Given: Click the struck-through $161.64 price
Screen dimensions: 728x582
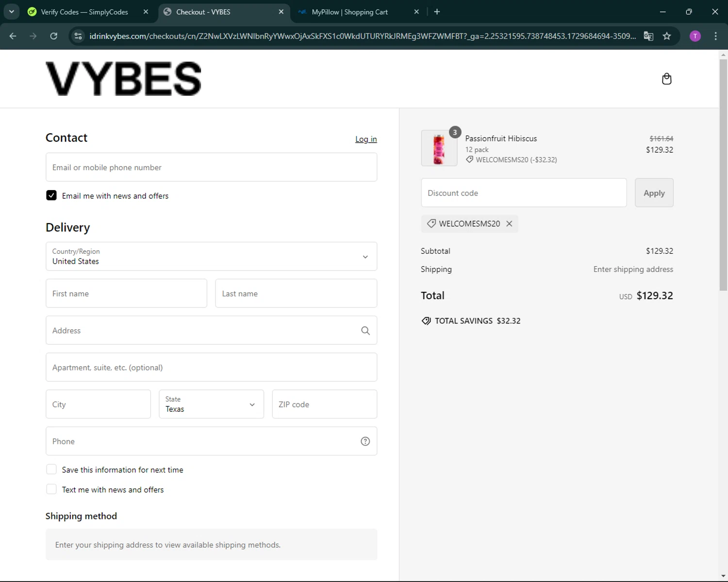Looking at the screenshot, I should [x=661, y=139].
